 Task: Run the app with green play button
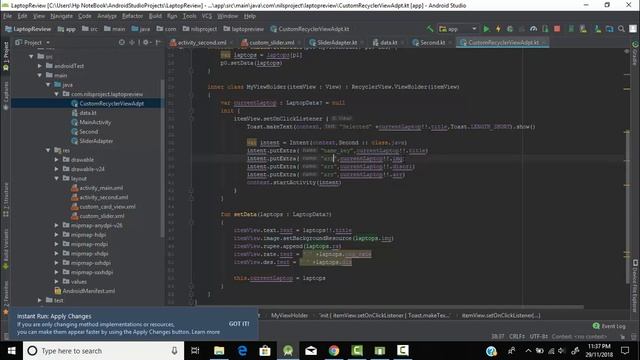(486, 29)
